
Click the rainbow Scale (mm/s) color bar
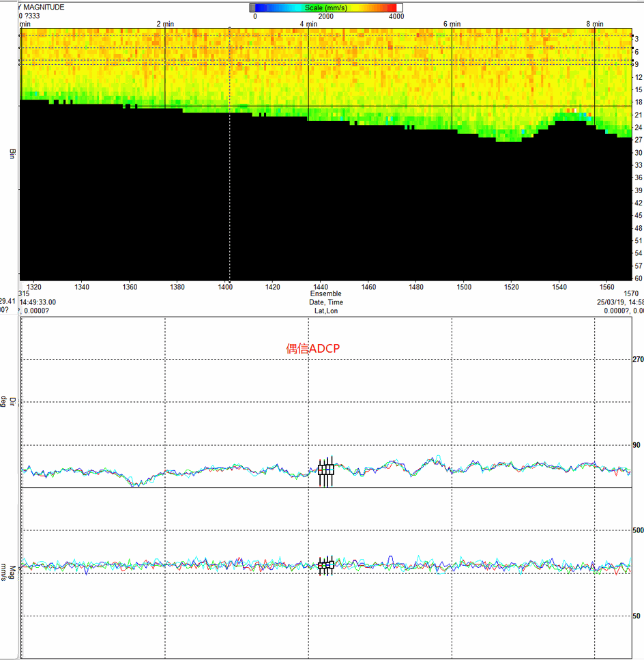pos(326,8)
